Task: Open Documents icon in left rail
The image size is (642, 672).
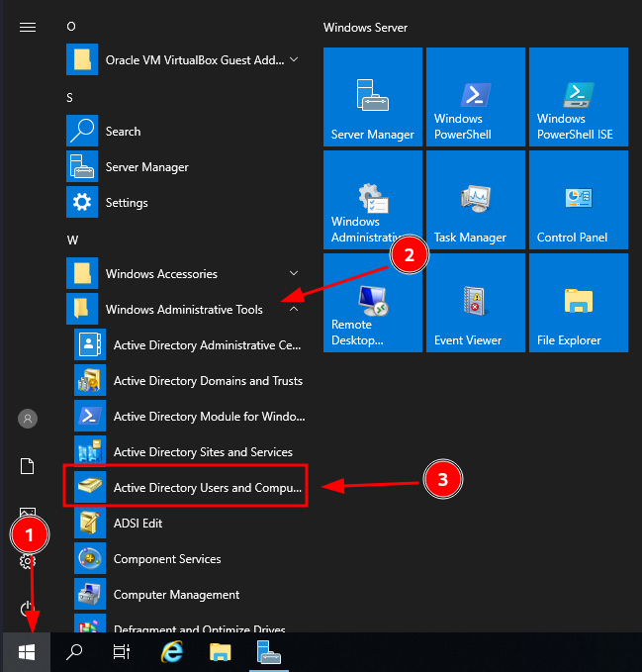Action: 28,466
